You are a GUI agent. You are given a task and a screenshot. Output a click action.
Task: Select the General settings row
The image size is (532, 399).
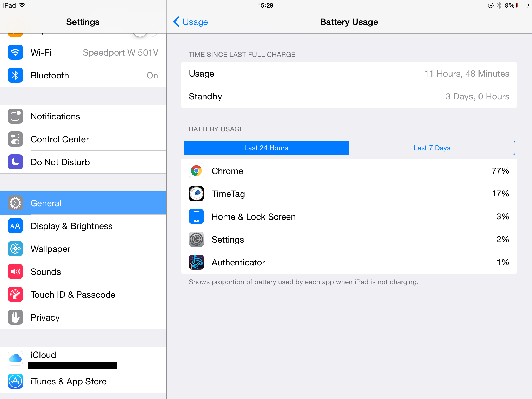(83, 203)
